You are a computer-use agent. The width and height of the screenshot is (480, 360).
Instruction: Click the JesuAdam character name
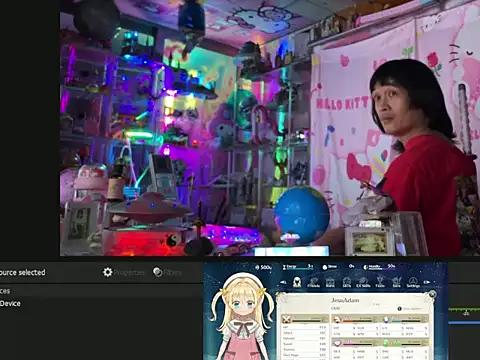(345, 300)
